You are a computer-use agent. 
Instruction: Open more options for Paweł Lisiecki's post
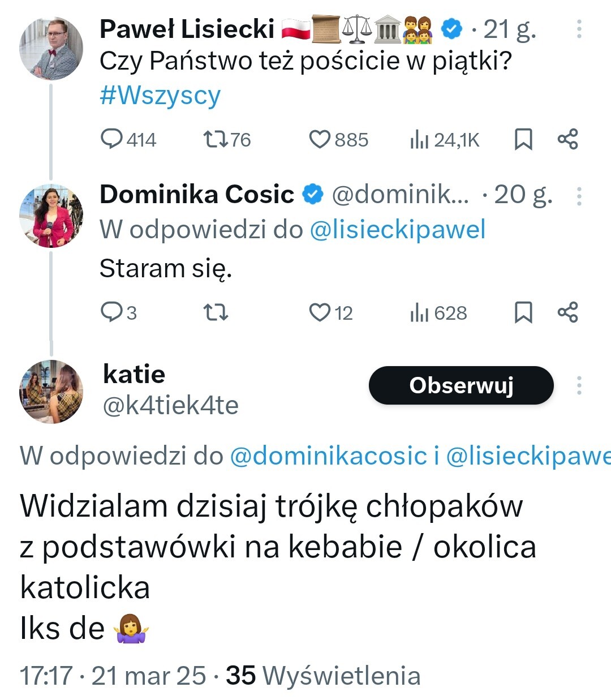pos(579,29)
